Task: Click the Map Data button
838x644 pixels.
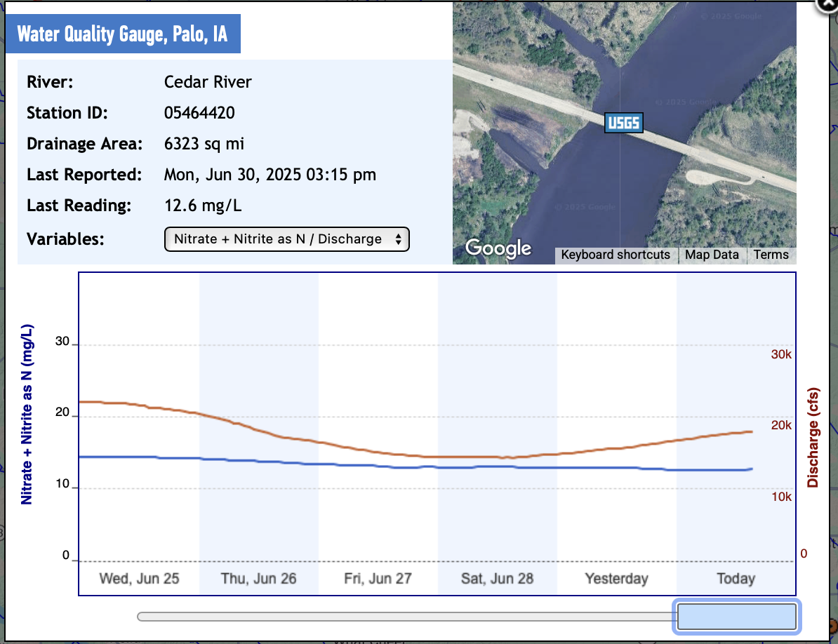Action: pos(712,255)
